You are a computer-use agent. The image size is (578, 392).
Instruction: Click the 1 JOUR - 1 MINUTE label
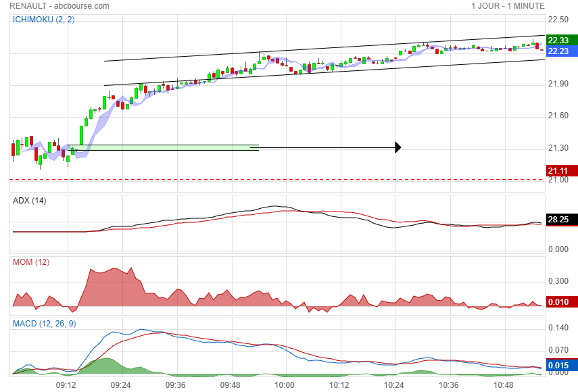(x=508, y=6)
